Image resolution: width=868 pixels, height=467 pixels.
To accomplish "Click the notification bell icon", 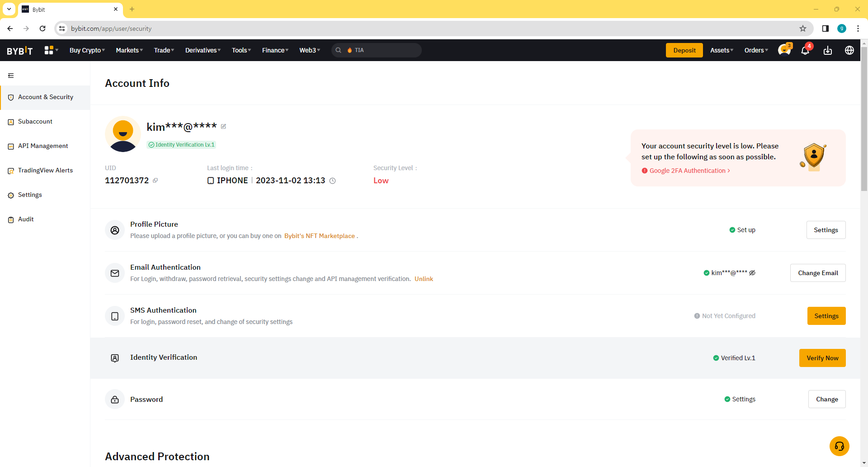I will [805, 50].
